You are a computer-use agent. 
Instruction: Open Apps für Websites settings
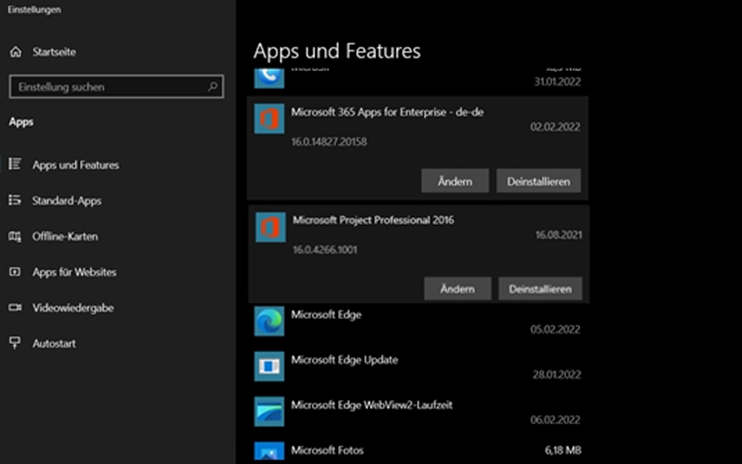click(74, 272)
